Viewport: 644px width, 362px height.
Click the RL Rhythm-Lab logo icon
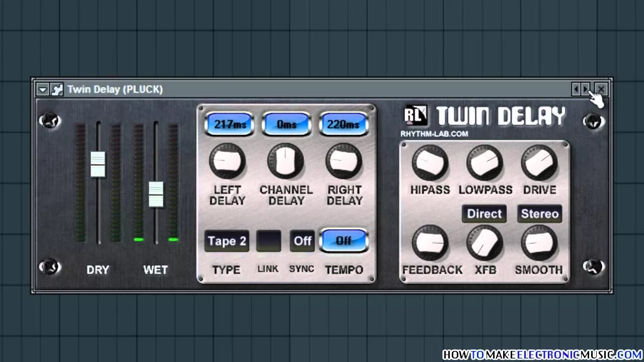point(416,116)
